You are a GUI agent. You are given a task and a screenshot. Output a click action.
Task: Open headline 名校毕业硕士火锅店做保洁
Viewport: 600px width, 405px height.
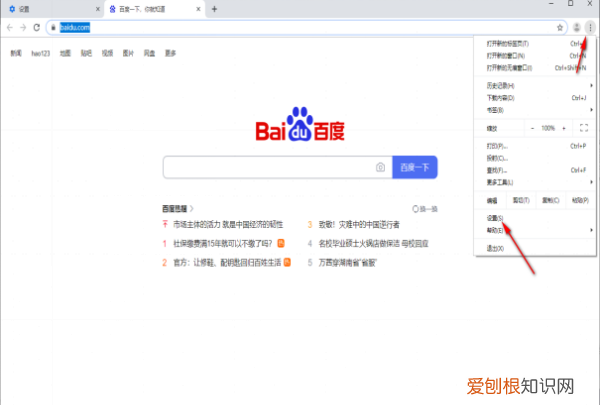coord(373,244)
